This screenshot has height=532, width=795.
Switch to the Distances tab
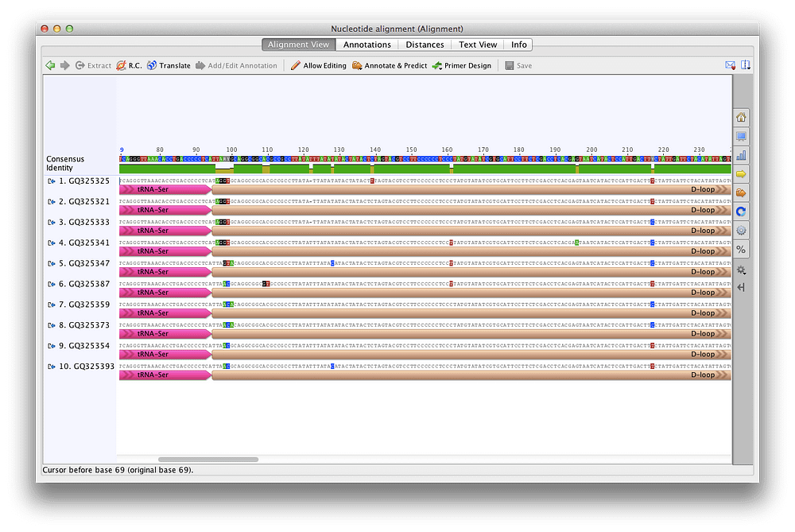(x=425, y=45)
